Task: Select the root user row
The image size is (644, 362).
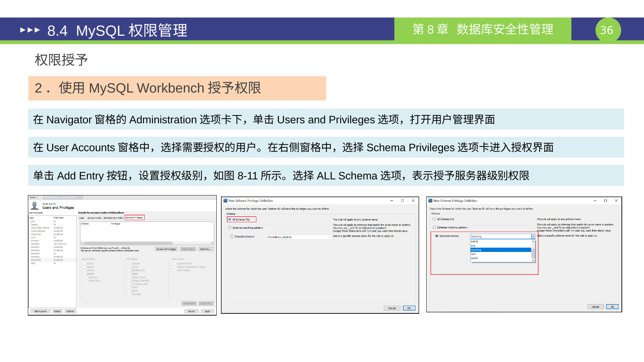Action: click(x=52, y=237)
